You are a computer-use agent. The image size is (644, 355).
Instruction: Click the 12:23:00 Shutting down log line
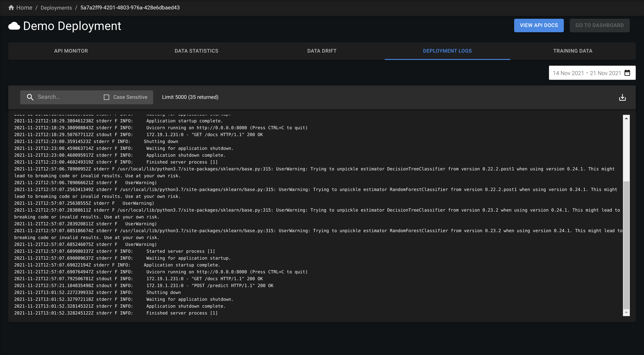[96, 142]
